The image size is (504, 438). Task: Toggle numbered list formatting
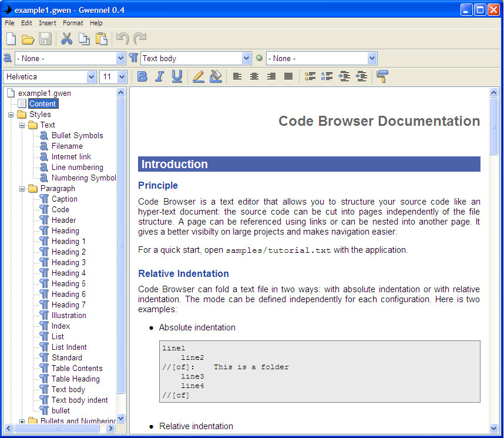pos(327,76)
